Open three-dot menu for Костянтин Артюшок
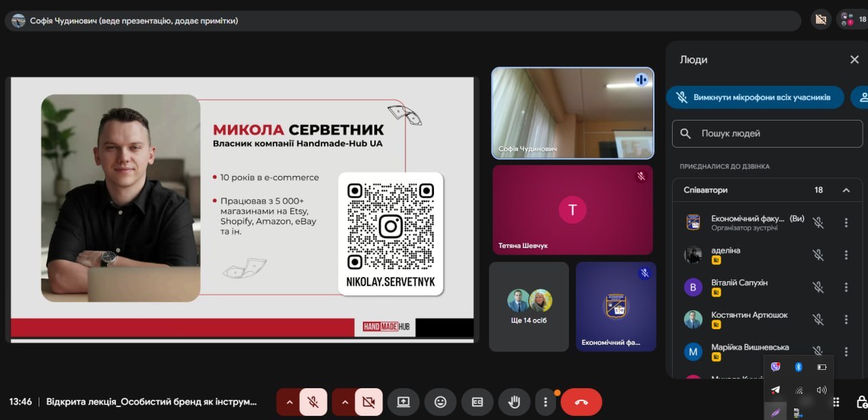868x420 pixels. click(846, 319)
